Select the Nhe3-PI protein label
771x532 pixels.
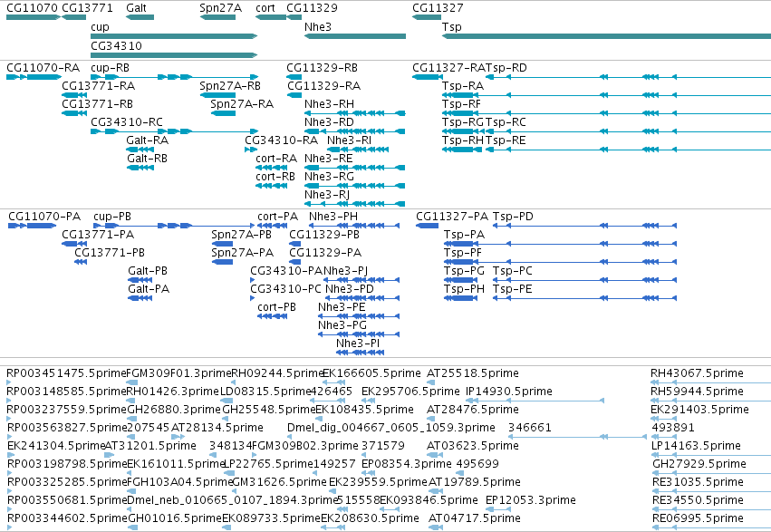[358, 343]
